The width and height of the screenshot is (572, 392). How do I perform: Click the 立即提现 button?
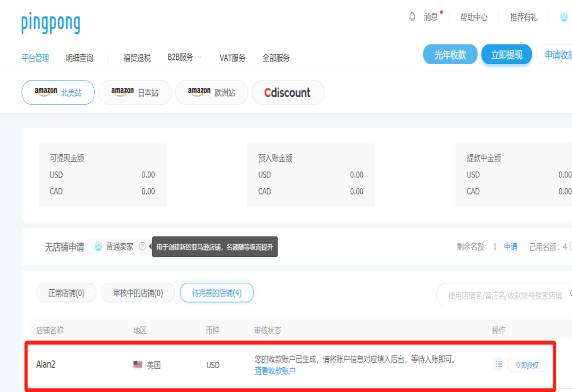click(506, 54)
